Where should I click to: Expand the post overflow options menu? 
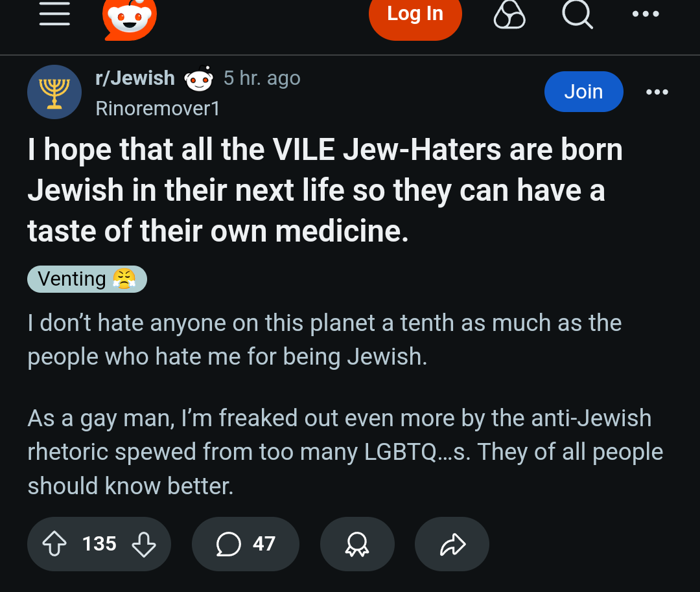657,92
